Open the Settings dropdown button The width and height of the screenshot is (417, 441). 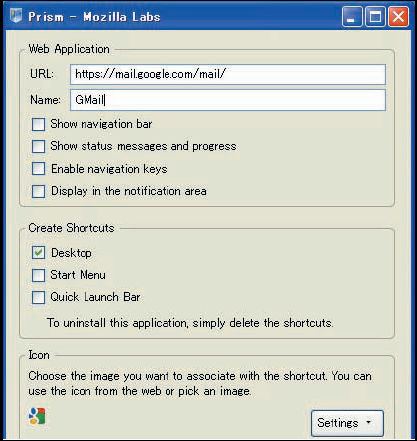347,423
